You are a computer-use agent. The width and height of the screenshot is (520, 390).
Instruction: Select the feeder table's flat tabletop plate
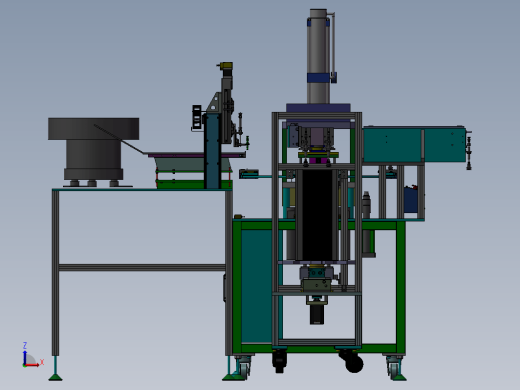coord(142,189)
